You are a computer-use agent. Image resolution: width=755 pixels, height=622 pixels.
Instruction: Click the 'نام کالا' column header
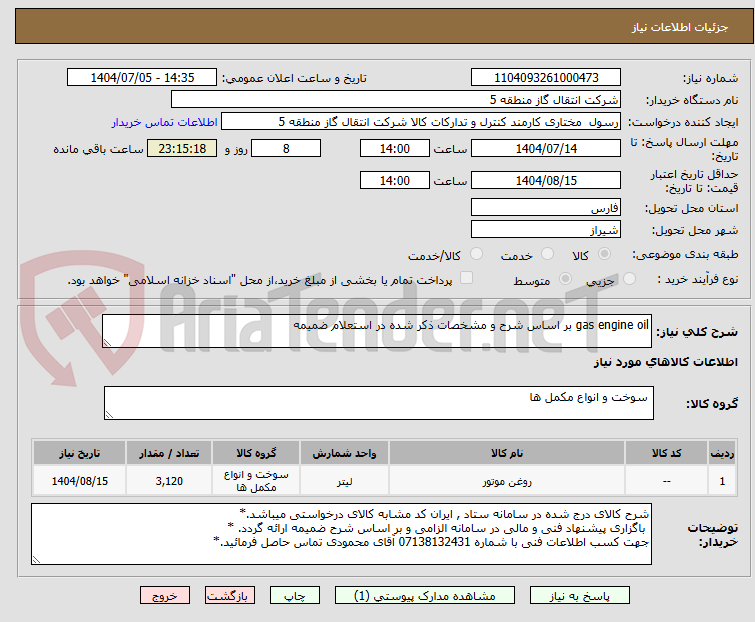[x=507, y=453]
